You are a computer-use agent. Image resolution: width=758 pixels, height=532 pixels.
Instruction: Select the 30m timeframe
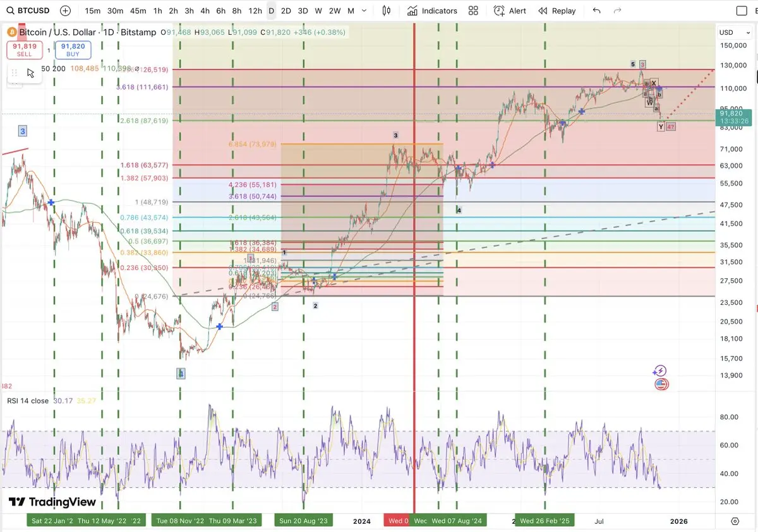pyautogui.click(x=115, y=11)
